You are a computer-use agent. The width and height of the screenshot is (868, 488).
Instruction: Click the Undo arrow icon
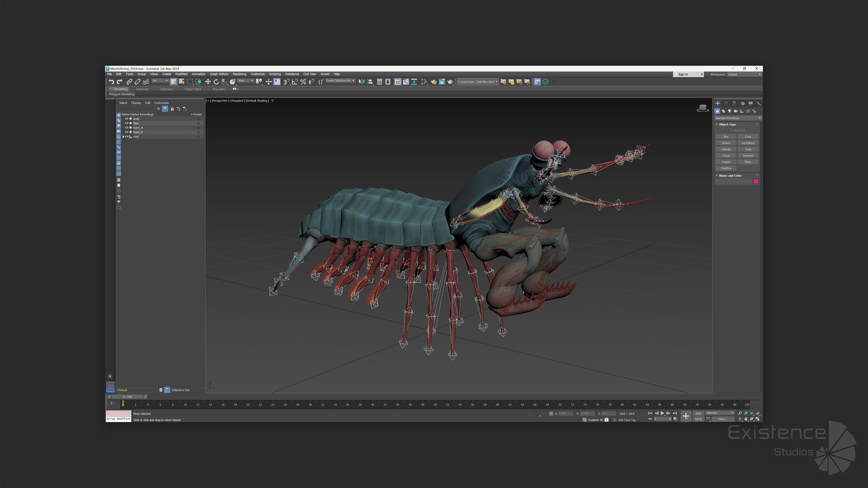point(111,82)
